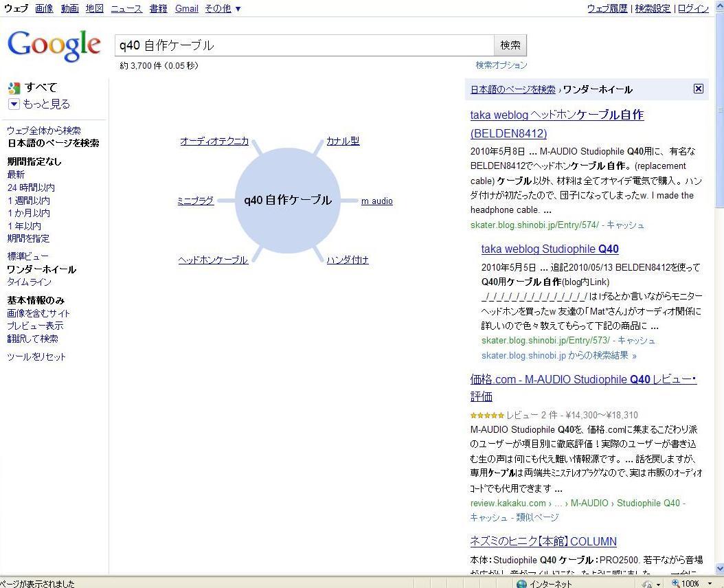
Task: Filter results to 1 年以内
Action: [24, 226]
